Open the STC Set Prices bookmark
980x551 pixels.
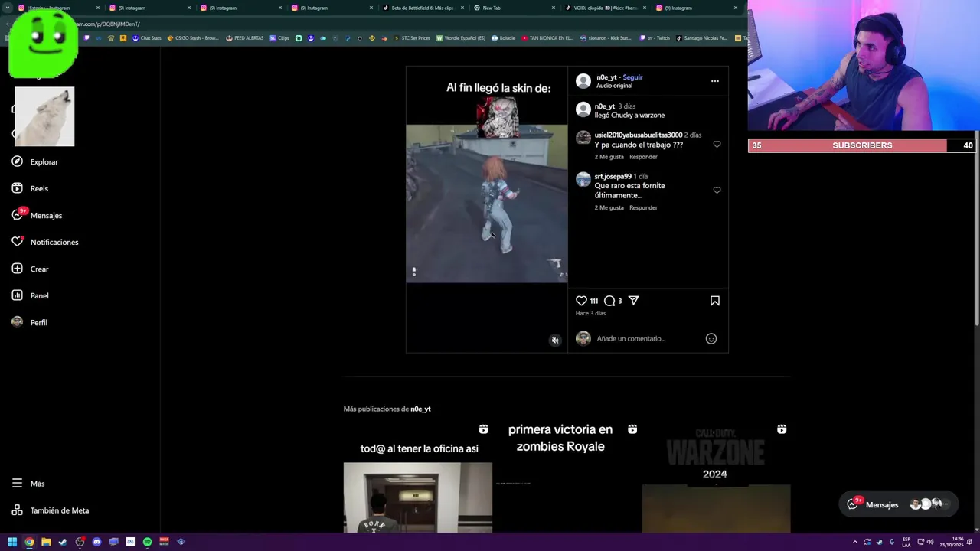412,38
